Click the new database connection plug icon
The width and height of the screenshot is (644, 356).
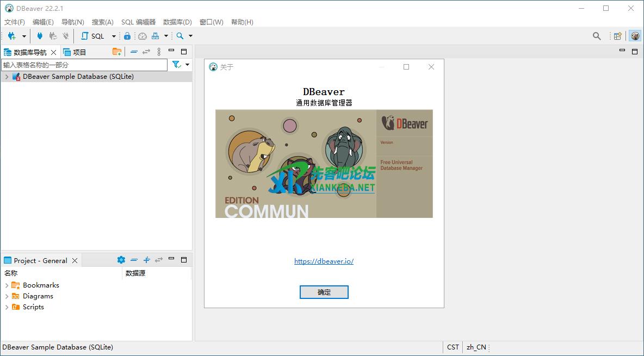[x=11, y=36]
